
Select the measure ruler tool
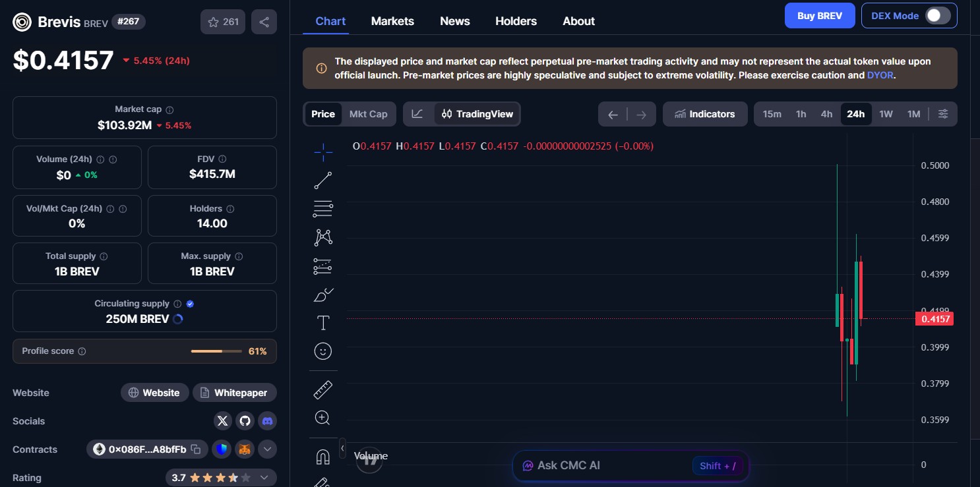point(322,389)
